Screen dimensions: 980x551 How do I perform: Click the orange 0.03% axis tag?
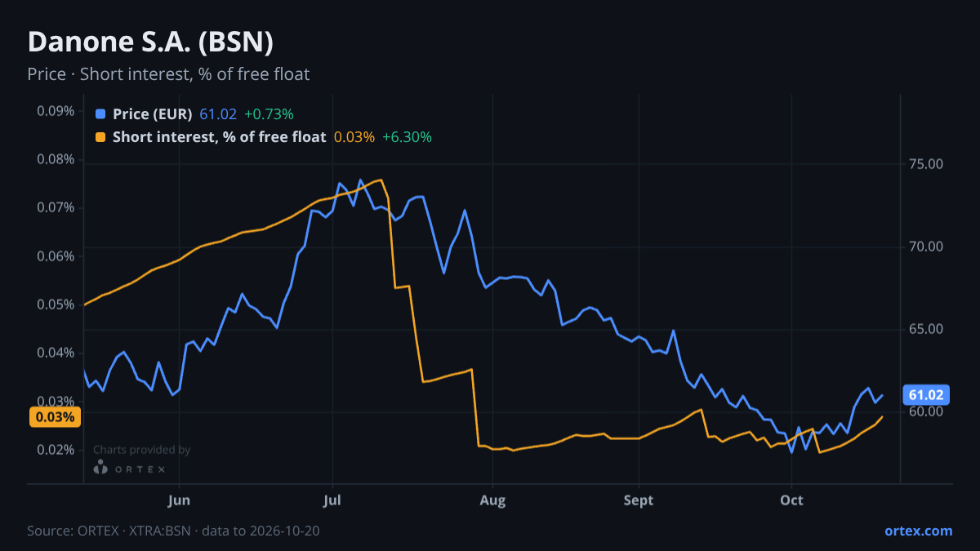(x=56, y=417)
